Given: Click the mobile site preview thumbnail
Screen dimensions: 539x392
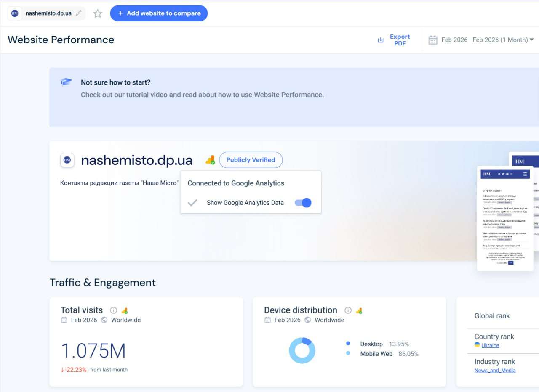Looking at the screenshot, I should (505, 218).
